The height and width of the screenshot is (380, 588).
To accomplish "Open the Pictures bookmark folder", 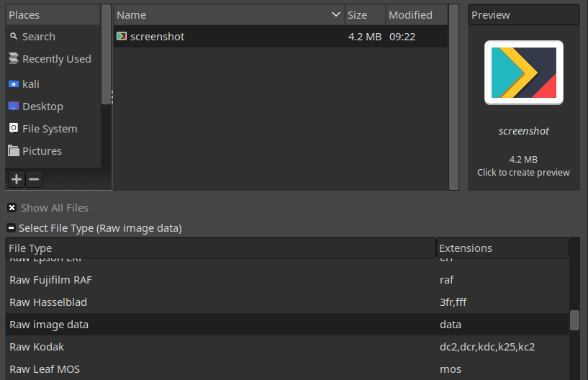I will click(x=53, y=151).
